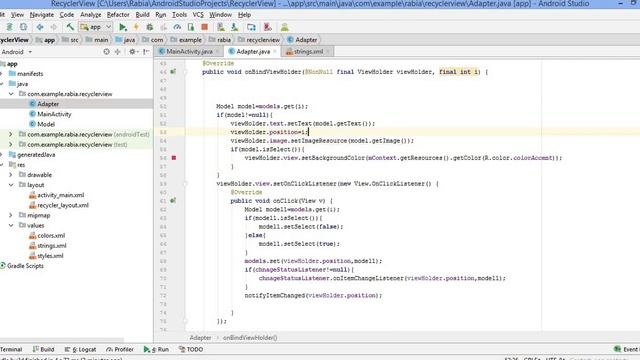640x360 pixels.
Task: Click onBindViewHolder() in editor breadcrumb
Action: [x=250, y=338]
